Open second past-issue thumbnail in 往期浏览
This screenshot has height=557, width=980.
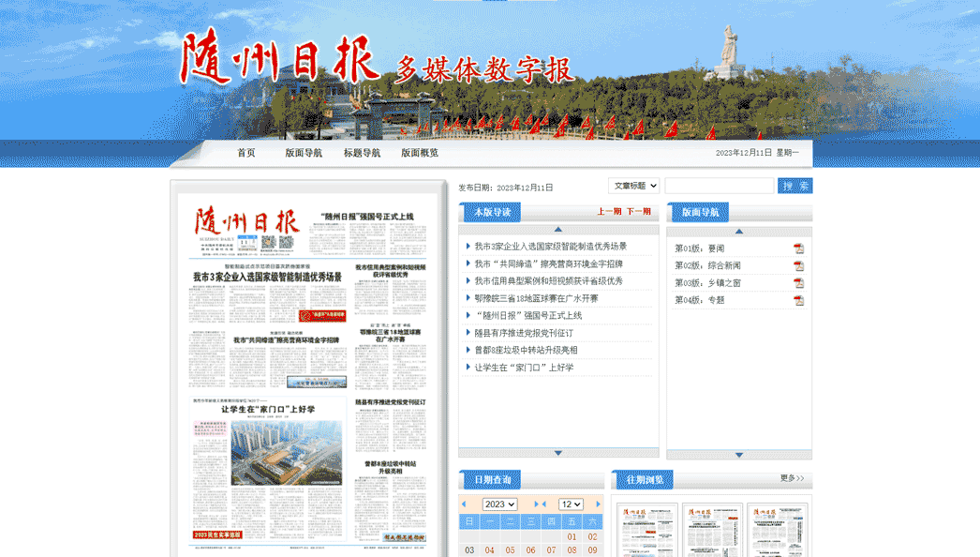pyautogui.click(x=712, y=530)
